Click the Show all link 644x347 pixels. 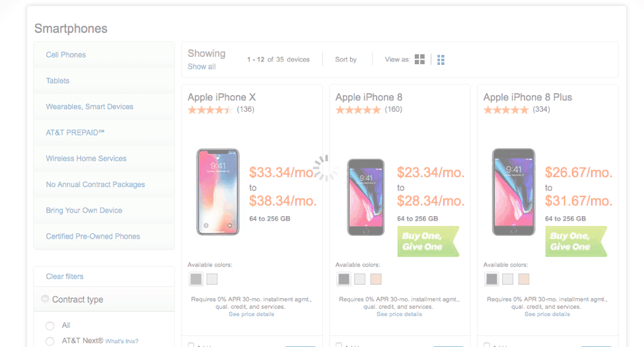tap(201, 67)
